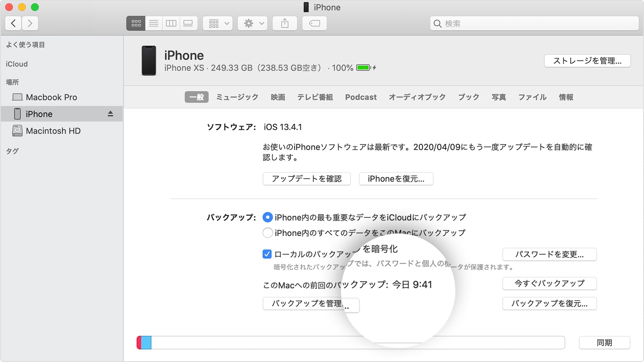644x362 pixels.
Task: Switch to the 映画 tab
Action: (x=278, y=97)
